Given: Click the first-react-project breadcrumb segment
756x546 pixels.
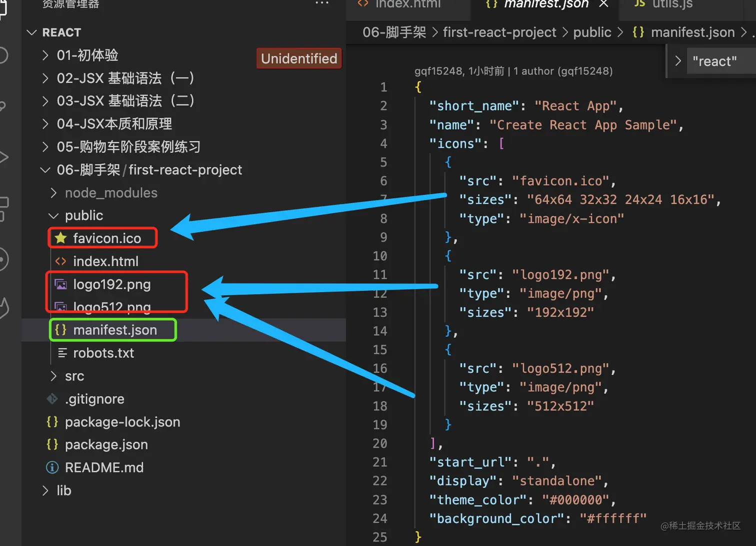Looking at the screenshot, I should pyautogui.click(x=499, y=33).
